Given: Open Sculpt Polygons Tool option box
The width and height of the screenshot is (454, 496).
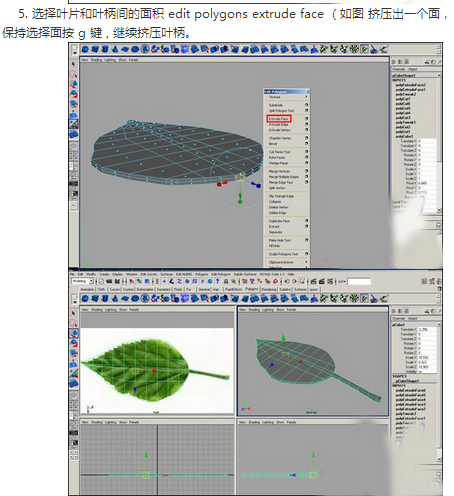Looking at the screenshot, I should point(306,254).
